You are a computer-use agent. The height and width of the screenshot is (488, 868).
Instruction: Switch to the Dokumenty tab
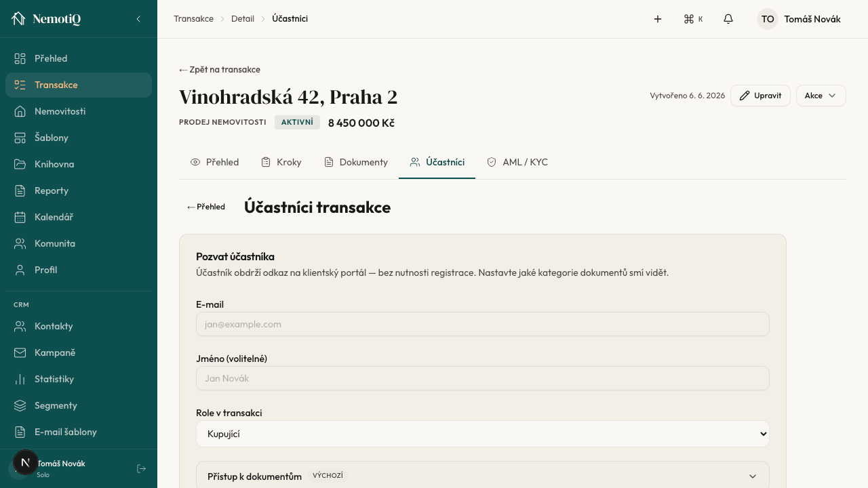356,162
